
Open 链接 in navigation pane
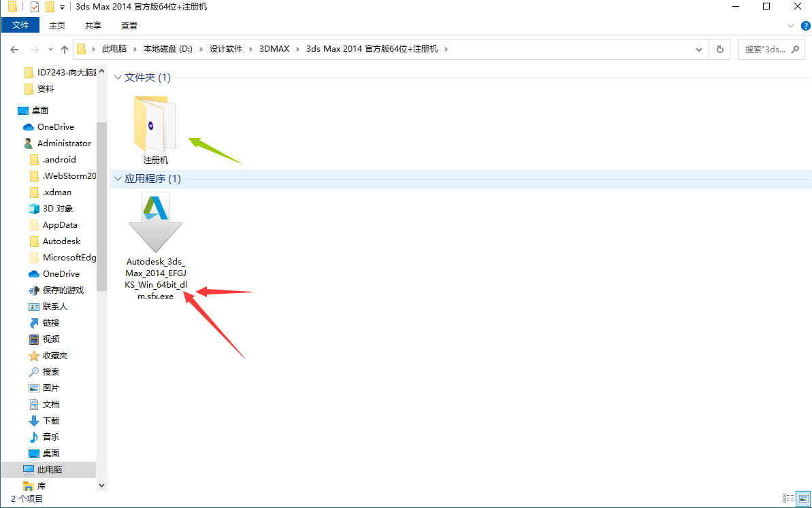[x=44, y=323]
